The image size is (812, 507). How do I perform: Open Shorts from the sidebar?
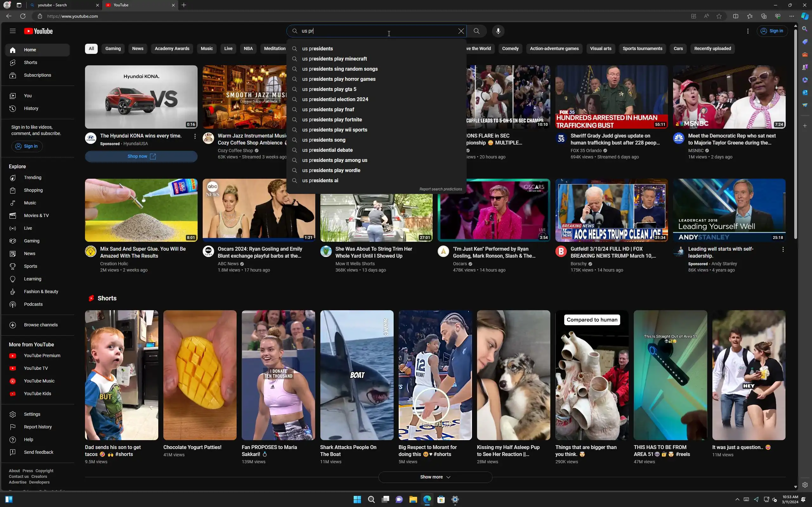coord(30,62)
